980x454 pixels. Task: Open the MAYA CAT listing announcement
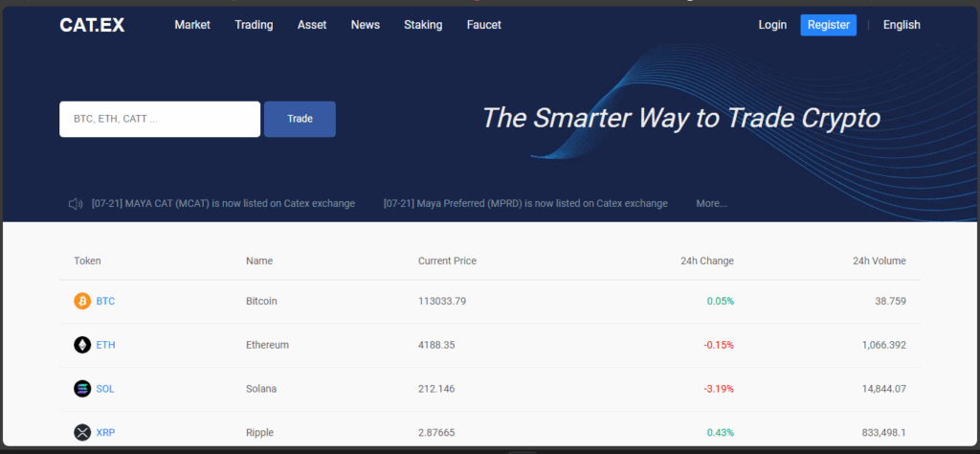pos(223,203)
